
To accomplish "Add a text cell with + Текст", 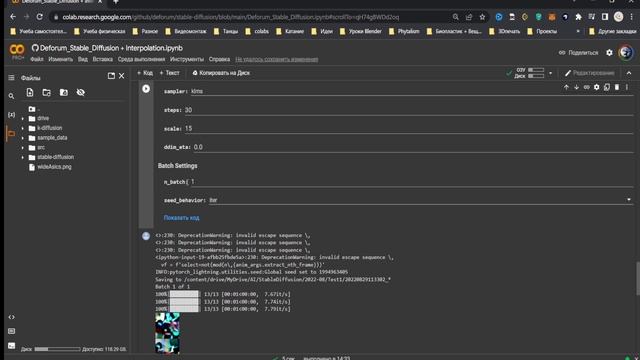I will (169, 73).
